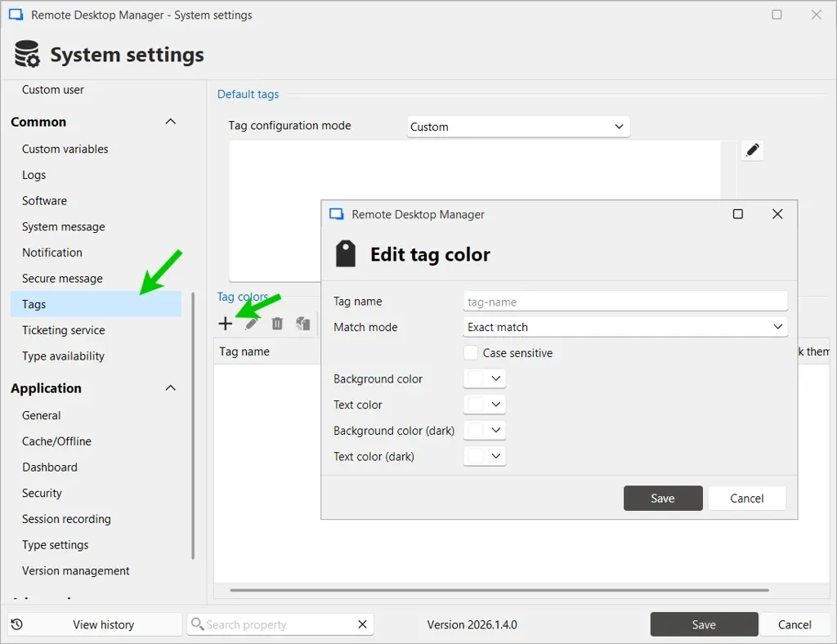The width and height of the screenshot is (837, 644).
Task: Enable the Case sensitive checkbox
Action: [470, 352]
